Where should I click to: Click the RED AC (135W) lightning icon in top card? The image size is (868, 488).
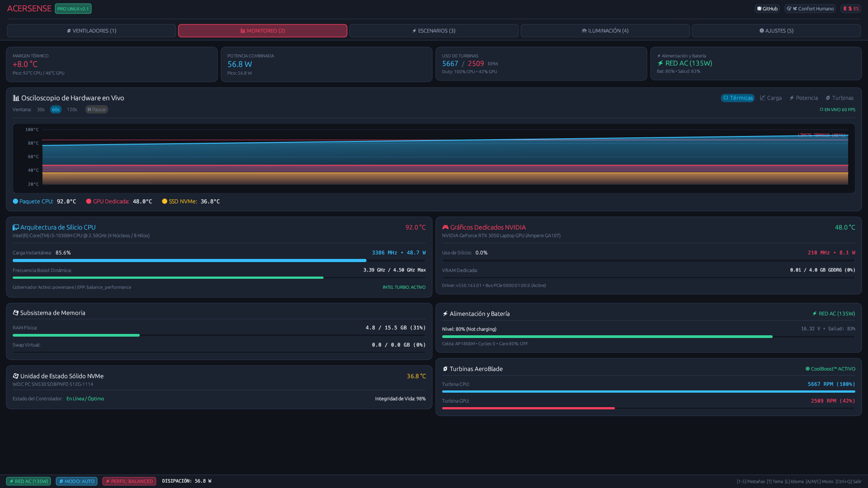(x=660, y=63)
